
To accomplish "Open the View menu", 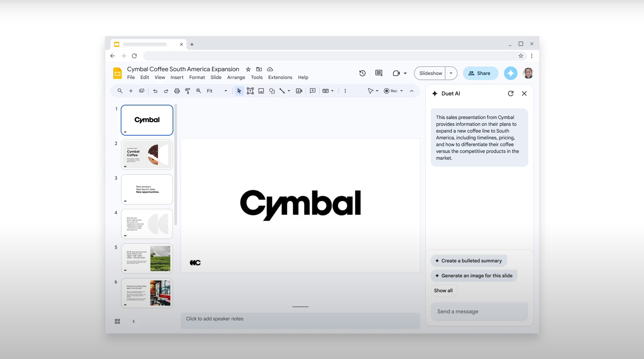I will (x=160, y=77).
